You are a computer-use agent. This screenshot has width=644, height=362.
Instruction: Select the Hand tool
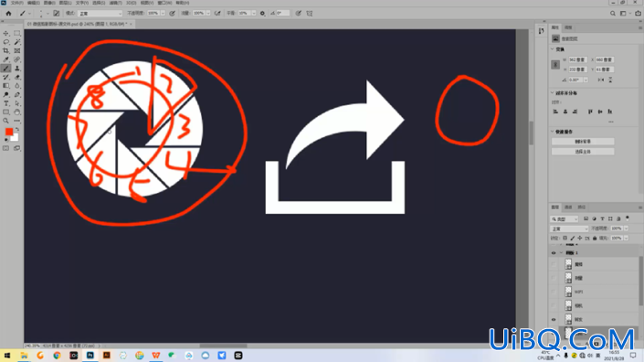[x=16, y=112]
